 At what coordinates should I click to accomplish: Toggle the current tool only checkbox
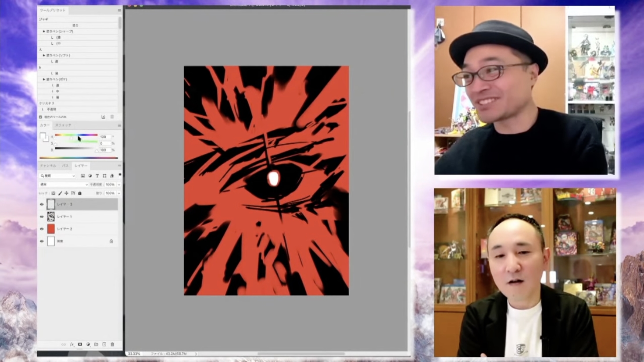pyautogui.click(x=41, y=117)
